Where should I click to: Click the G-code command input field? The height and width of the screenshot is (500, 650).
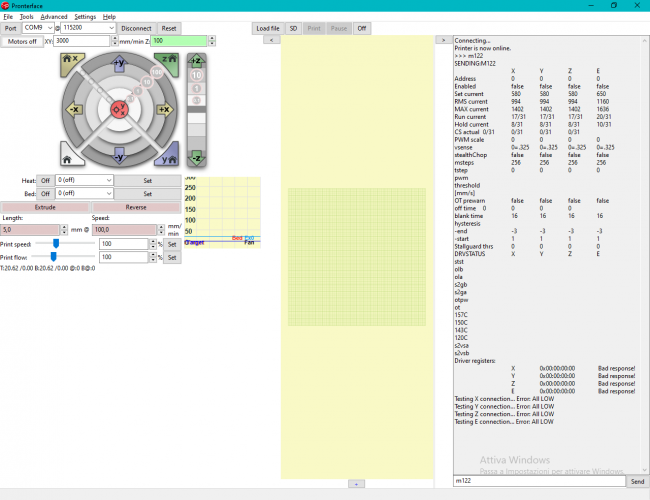coord(538,481)
